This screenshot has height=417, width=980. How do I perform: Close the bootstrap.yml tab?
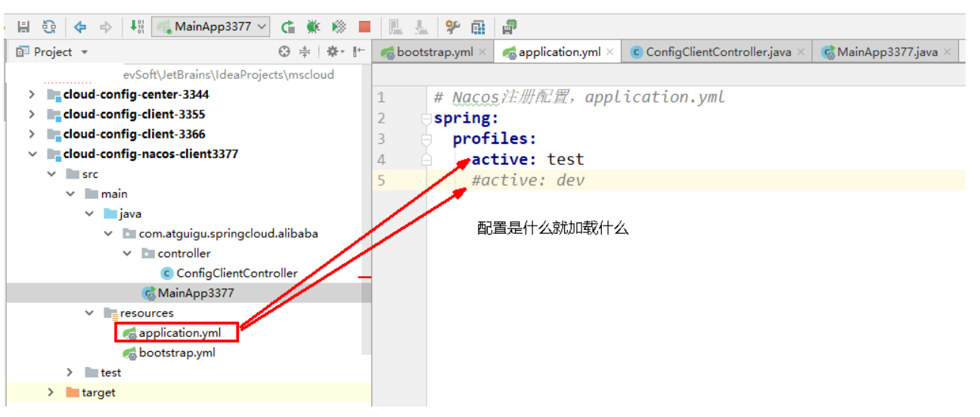tap(482, 52)
